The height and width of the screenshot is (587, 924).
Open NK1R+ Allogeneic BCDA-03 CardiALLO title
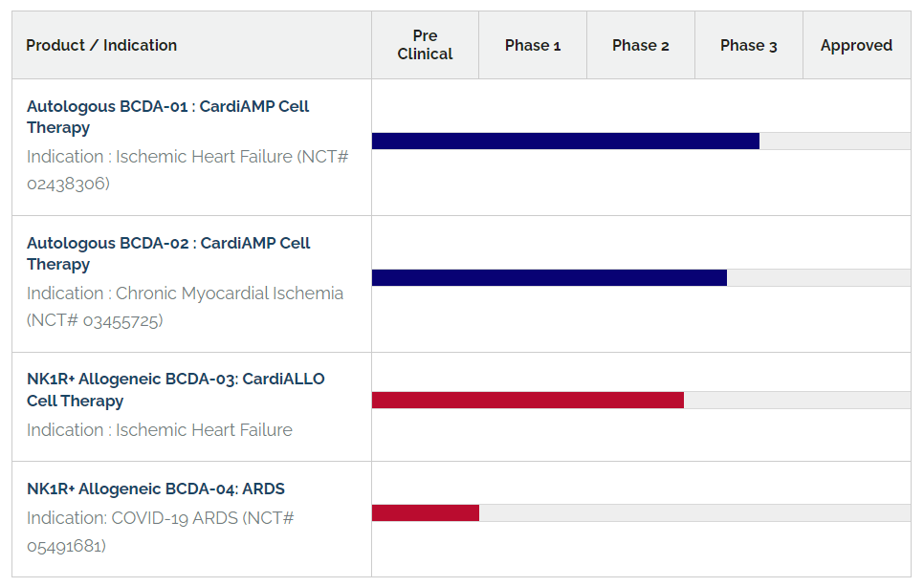click(176, 390)
